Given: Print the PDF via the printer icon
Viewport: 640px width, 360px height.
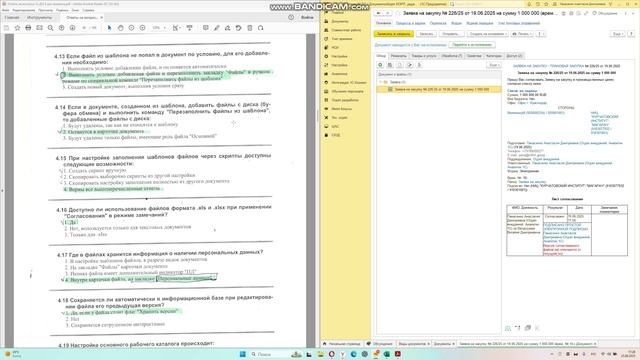Looking at the screenshot, I should click(28, 28).
